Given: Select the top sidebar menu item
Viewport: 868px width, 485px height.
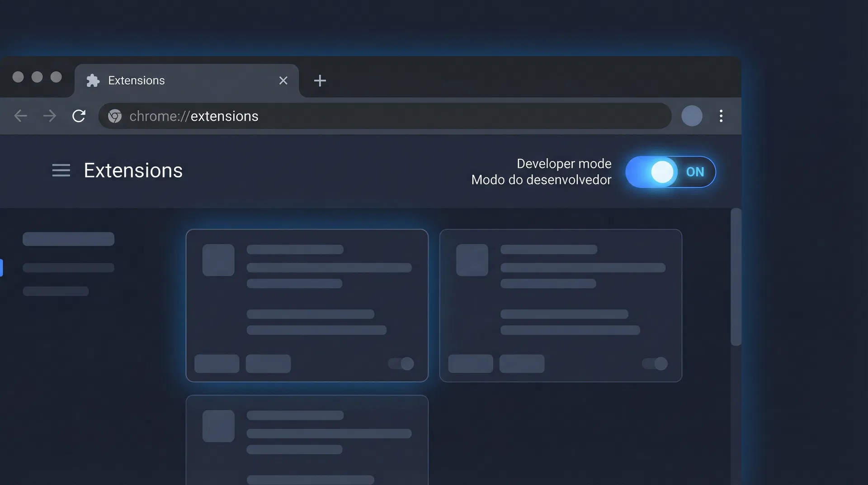Looking at the screenshot, I should click(x=68, y=239).
